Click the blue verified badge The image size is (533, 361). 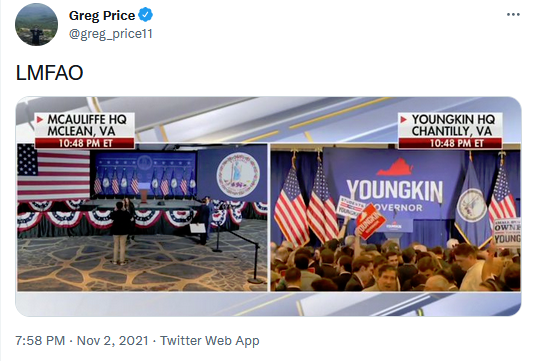coord(146,15)
